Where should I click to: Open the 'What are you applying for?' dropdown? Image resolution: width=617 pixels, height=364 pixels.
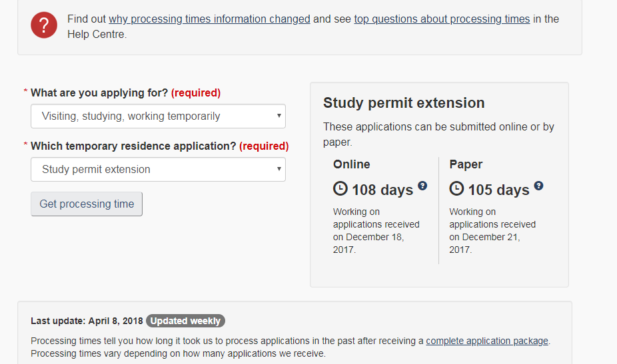(x=158, y=116)
